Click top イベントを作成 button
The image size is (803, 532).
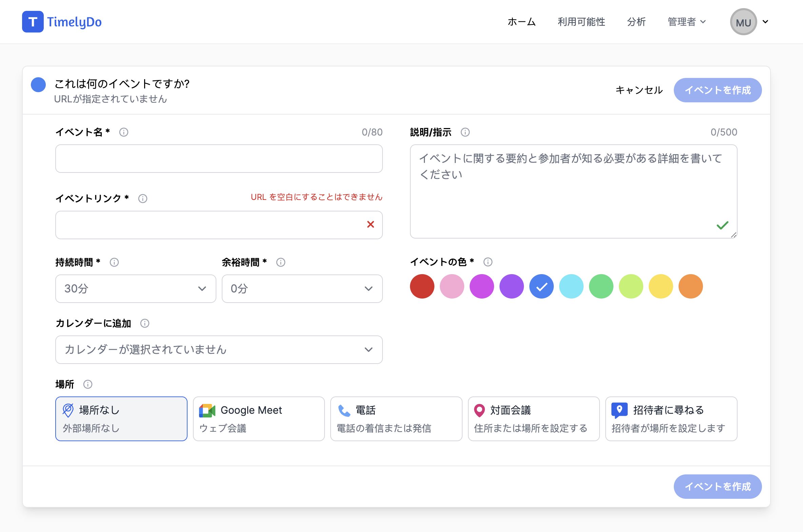pos(718,90)
